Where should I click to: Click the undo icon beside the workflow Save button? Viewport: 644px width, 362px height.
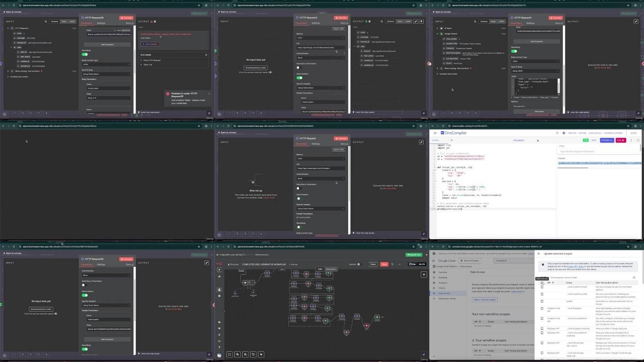click(x=393, y=264)
